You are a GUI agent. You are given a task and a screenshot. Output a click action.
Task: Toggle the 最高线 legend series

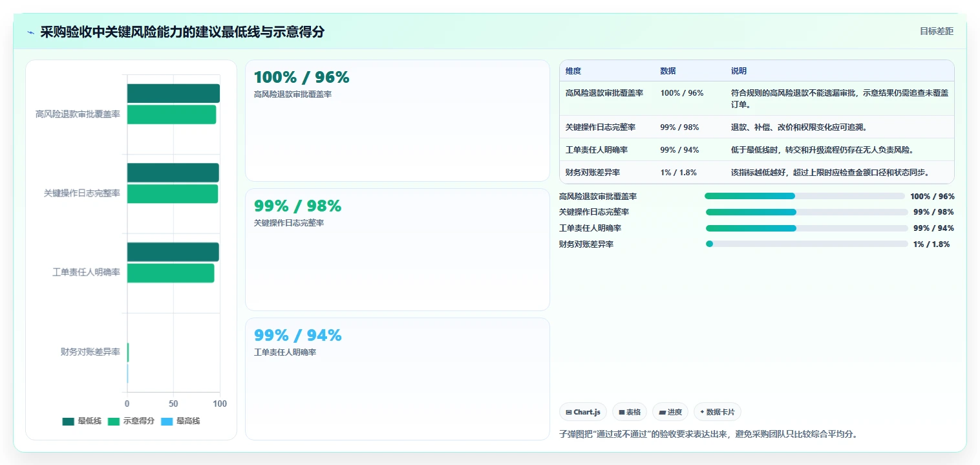180,421
